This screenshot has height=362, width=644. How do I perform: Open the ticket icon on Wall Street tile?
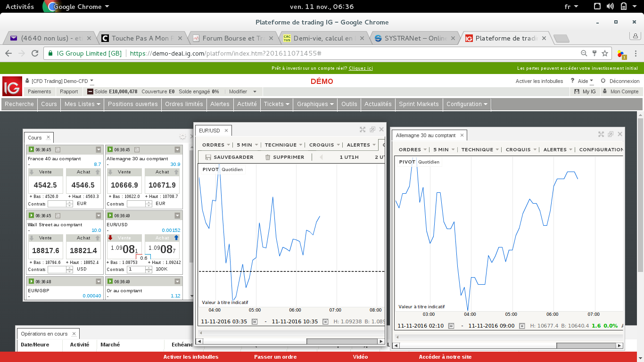pos(58,215)
